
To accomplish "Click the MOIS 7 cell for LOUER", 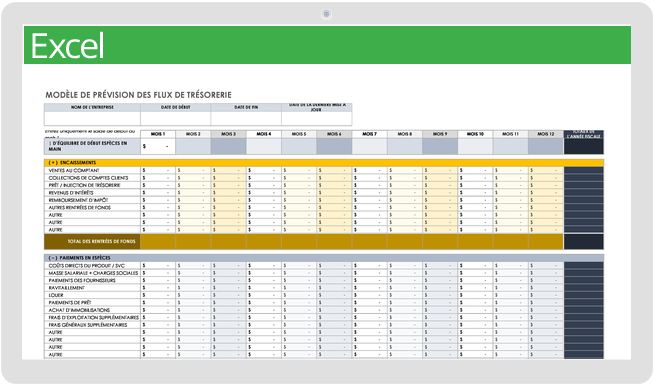I will tap(370, 295).
